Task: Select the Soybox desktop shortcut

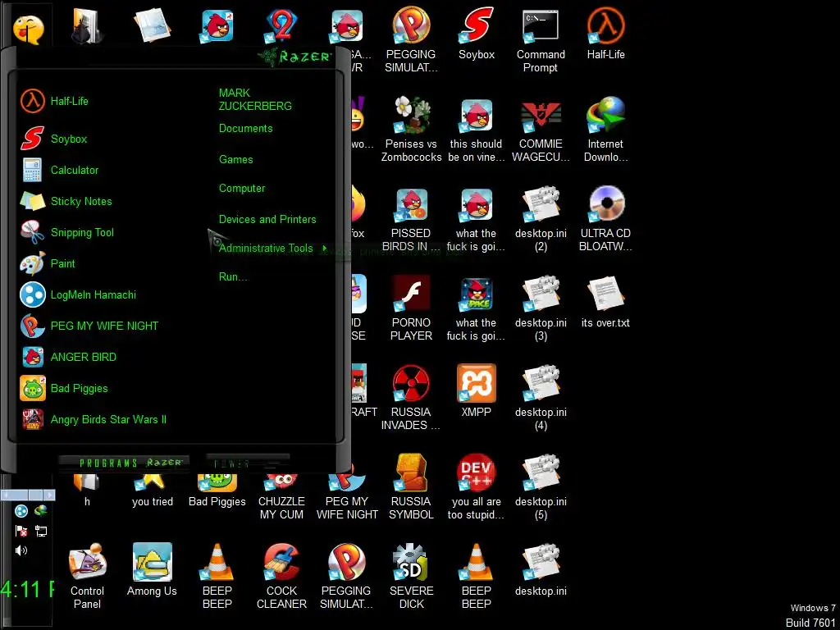Action: pos(477,34)
